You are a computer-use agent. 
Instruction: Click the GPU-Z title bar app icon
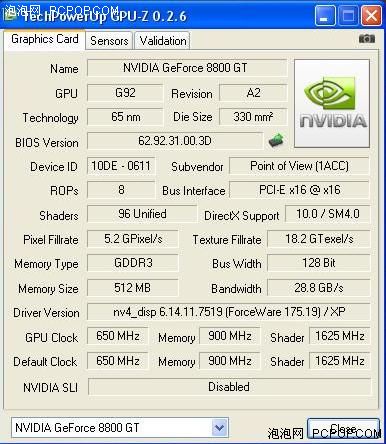(10, 14)
